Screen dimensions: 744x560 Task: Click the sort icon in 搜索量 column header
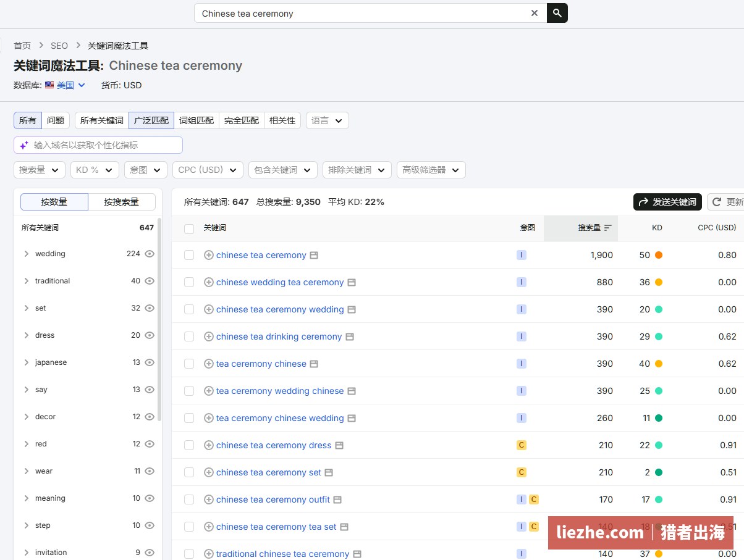pos(608,228)
